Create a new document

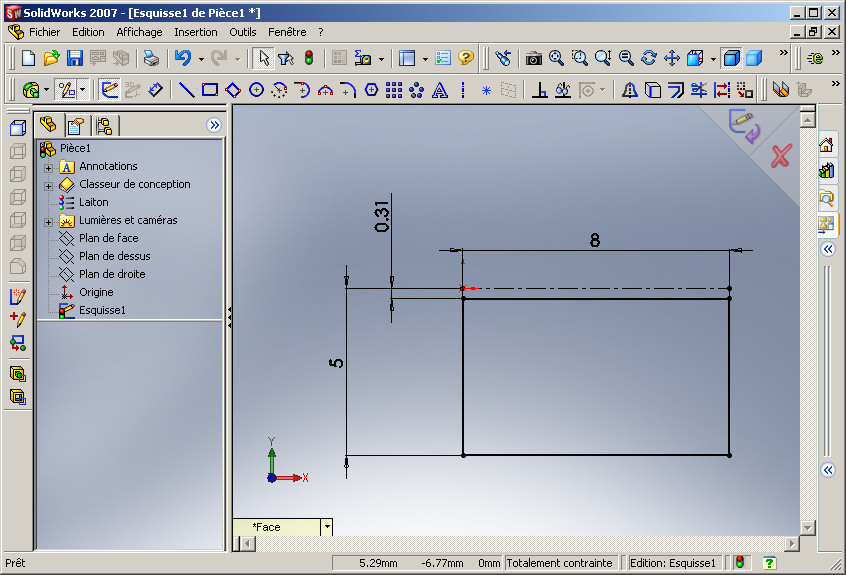click(28, 58)
